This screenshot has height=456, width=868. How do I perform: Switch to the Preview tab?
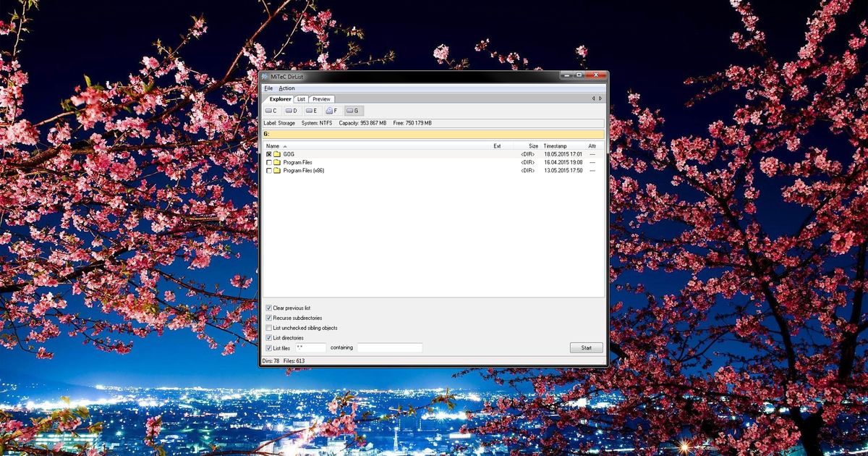[x=321, y=98]
